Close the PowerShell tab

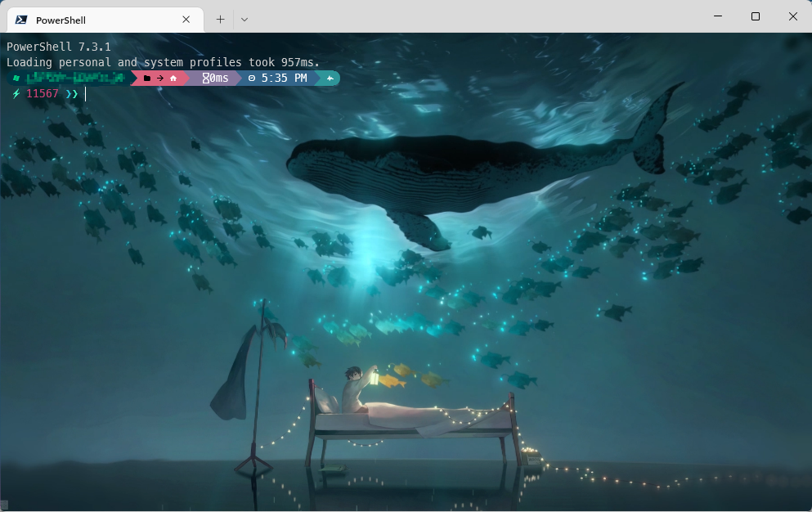pos(186,19)
